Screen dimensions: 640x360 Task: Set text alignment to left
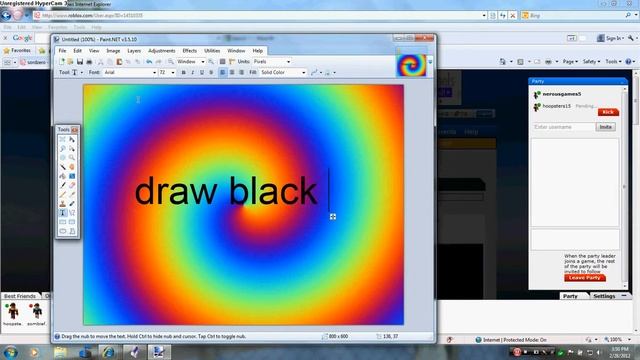pos(222,72)
